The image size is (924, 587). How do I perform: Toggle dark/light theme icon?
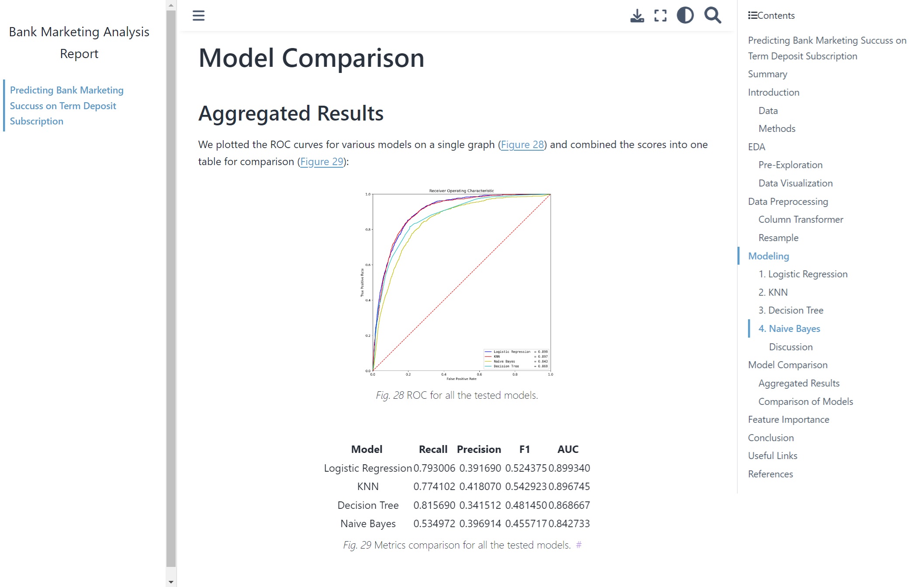click(x=685, y=15)
